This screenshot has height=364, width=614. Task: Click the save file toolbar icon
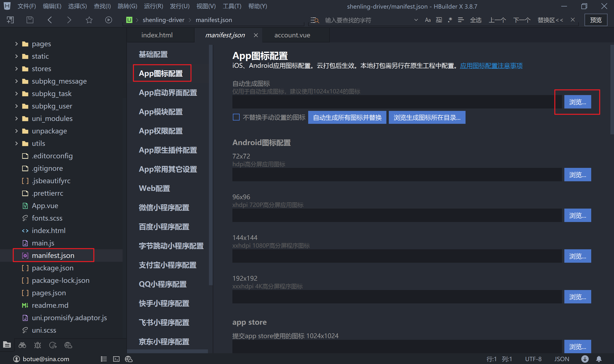[30, 20]
